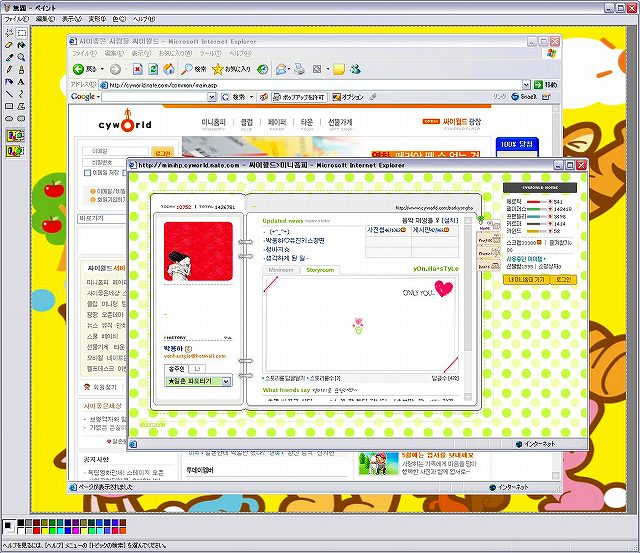This screenshot has width=640, height=553.
Task: Switch to the Storyroom tab in minihompy
Action: pos(320,270)
